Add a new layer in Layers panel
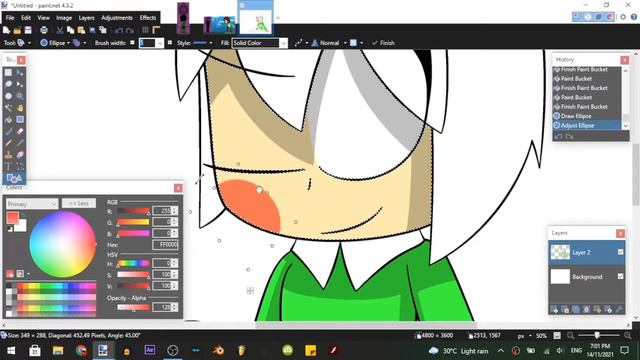The height and width of the screenshot is (360, 640). 554,309
